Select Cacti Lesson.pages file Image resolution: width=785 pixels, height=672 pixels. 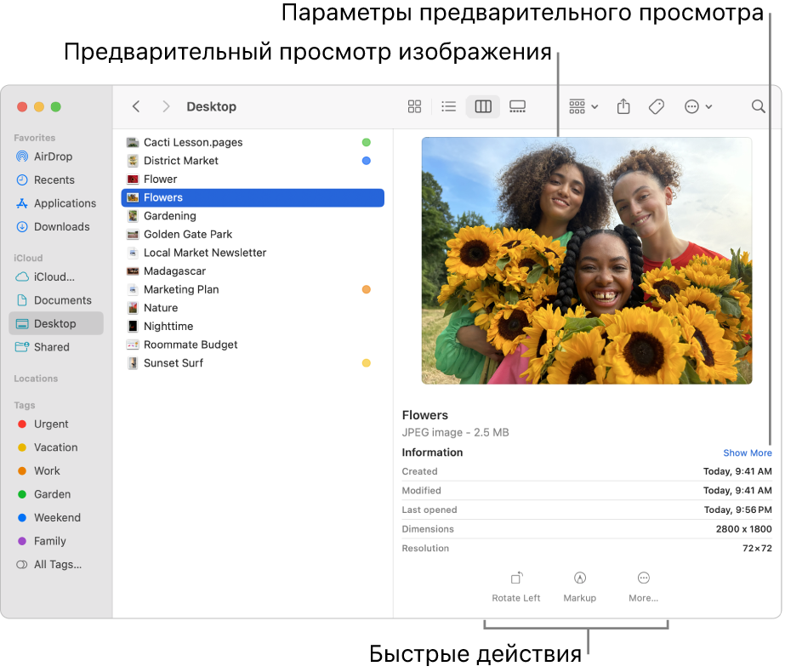click(253, 142)
